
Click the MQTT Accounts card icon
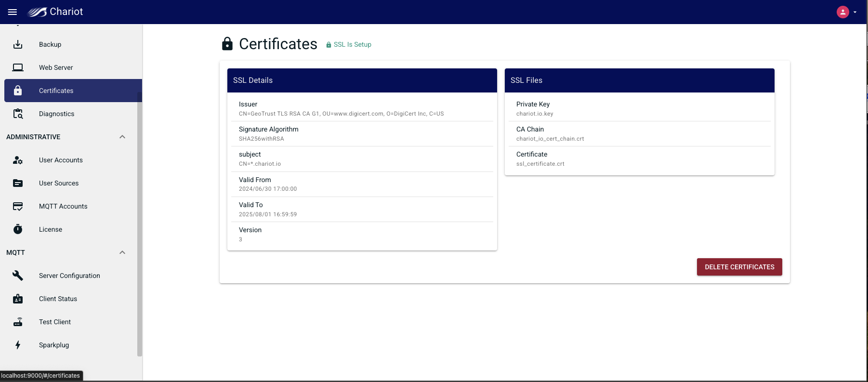pyautogui.click(x=18, y=206)
